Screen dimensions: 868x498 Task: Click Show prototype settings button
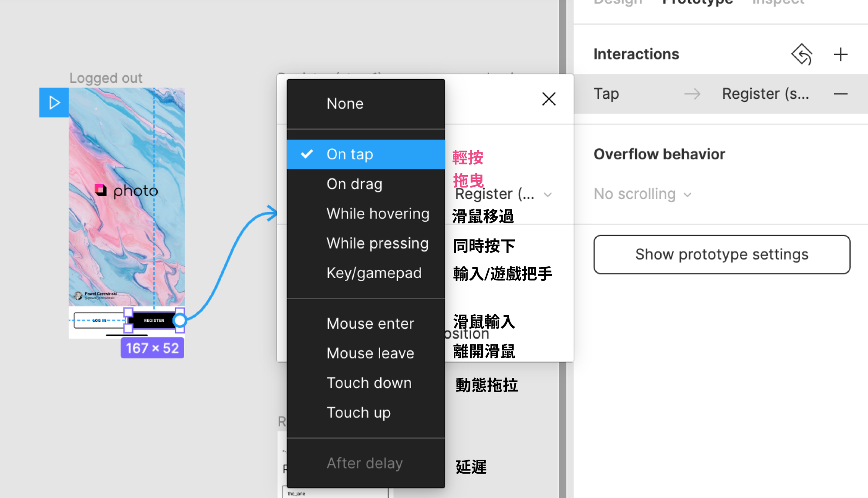point(721,254)
